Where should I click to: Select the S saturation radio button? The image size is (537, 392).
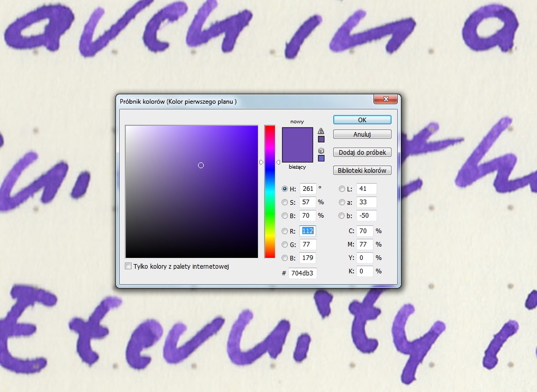point(285,202)
